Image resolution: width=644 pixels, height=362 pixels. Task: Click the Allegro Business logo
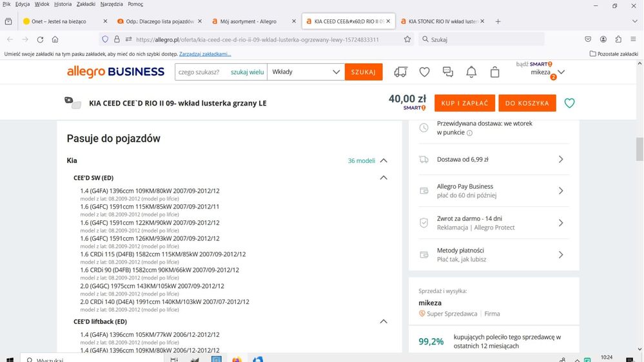coord(116,72)
